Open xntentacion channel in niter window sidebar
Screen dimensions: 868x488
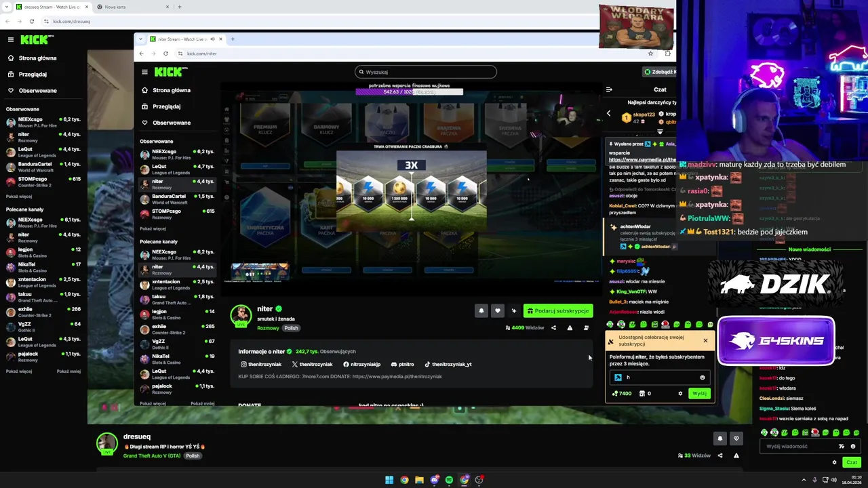pyautogui.click(x=177, y=285)
